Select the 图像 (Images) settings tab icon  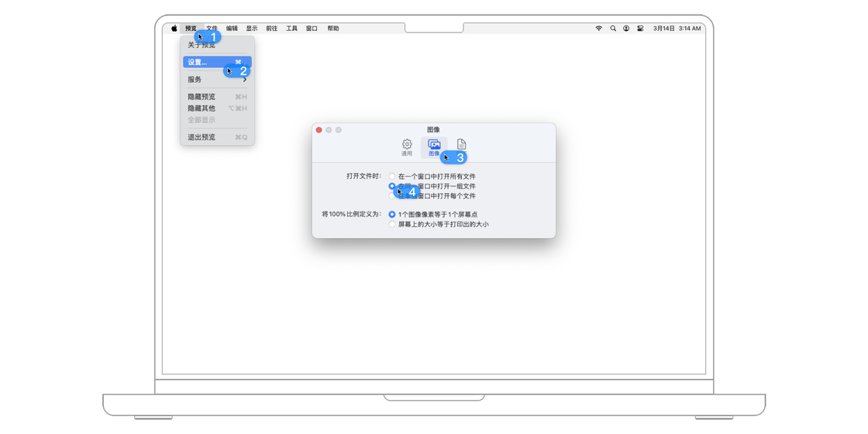coord(434,146)
